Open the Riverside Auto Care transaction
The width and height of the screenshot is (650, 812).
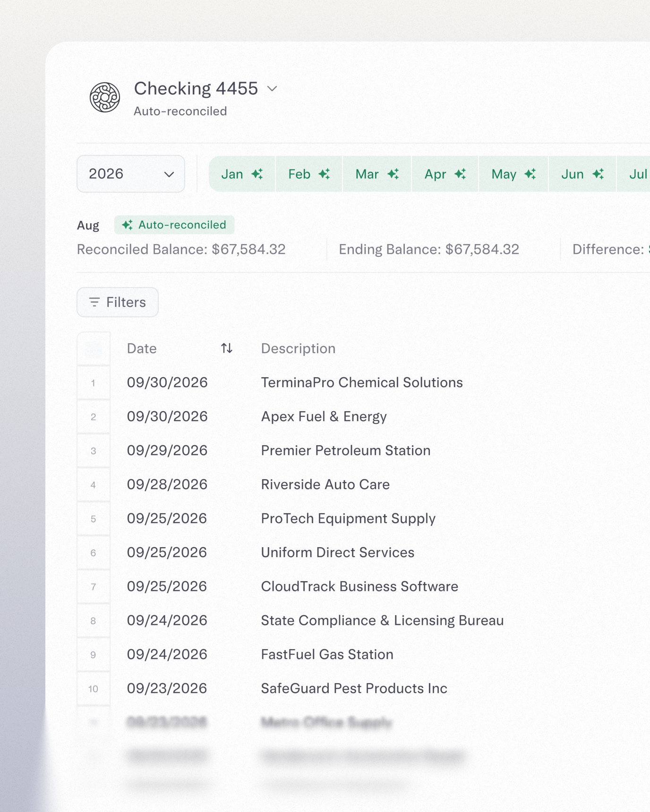(325, 485)
